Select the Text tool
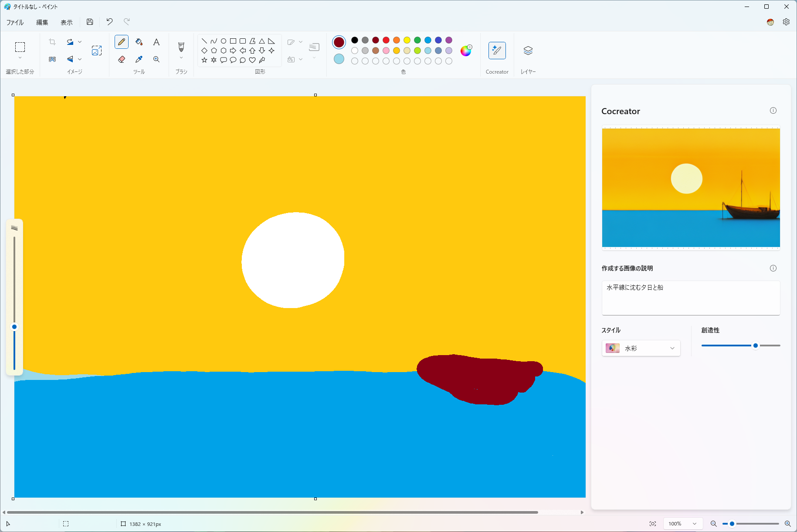The height and width of the screenshot is (532, 797). click(x=156, y=42)
